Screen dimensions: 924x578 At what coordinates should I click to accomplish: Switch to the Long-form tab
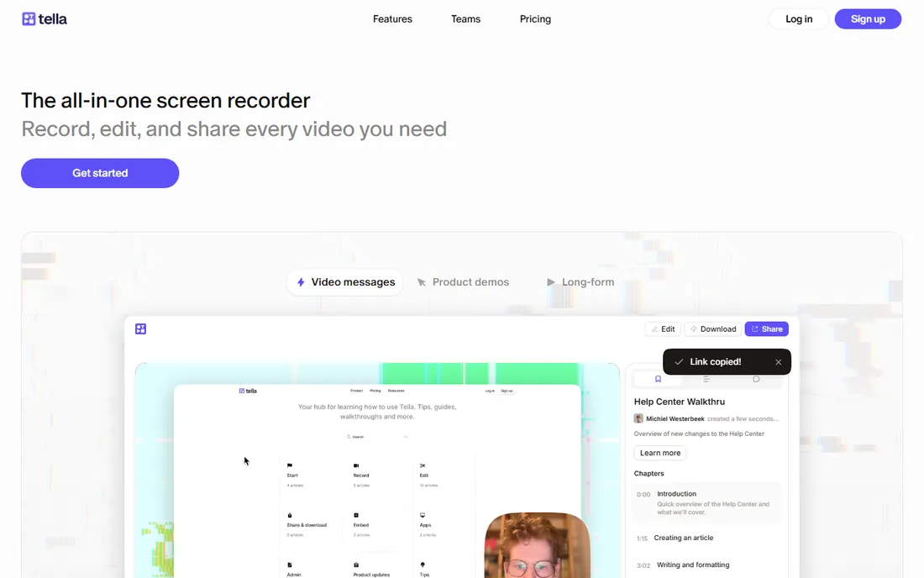point(580,282)
